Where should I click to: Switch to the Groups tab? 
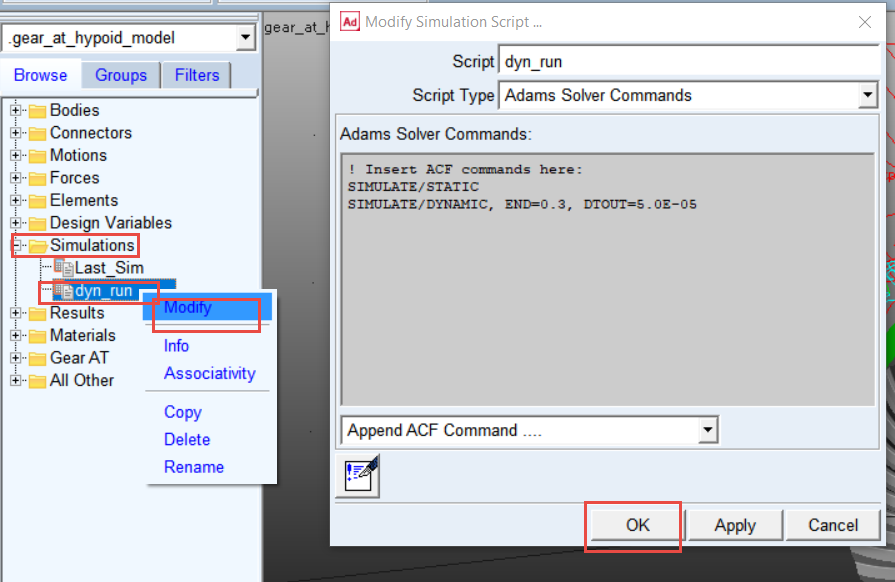120,75
